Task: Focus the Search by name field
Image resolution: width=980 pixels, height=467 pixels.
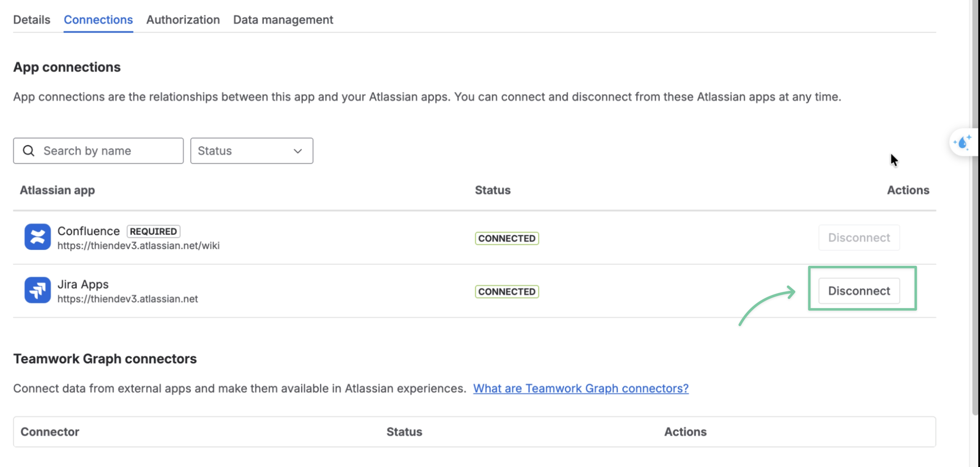Action: [x=98, y=151]
